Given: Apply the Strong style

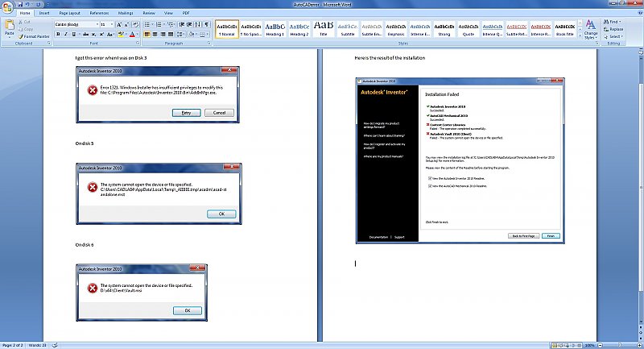Looking at the screenshot, I should (x=444, y=29).
